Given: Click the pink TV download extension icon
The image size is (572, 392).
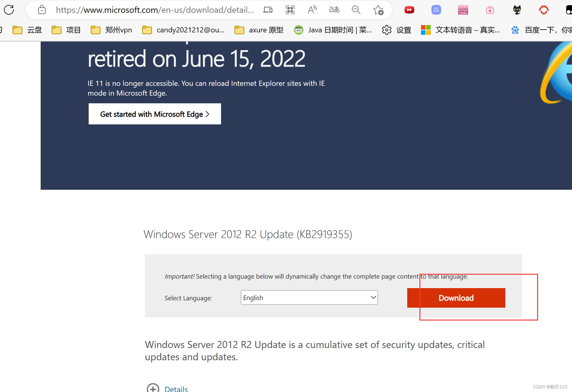Looking at the screenshot, I should (x=490, y=10).
